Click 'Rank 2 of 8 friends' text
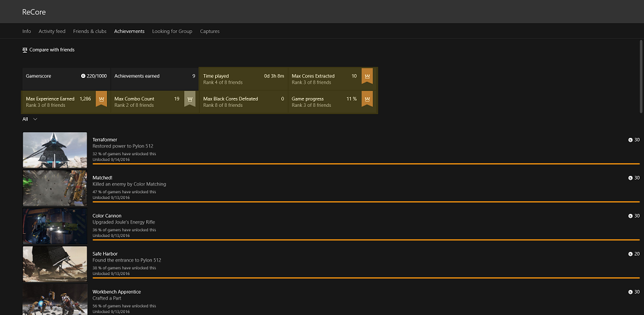This screenshot has width=644, height=315. tap(134, 106)
